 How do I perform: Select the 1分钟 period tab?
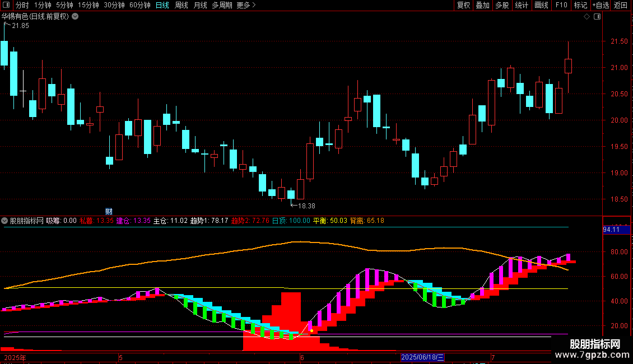click(x=43, y=5)
